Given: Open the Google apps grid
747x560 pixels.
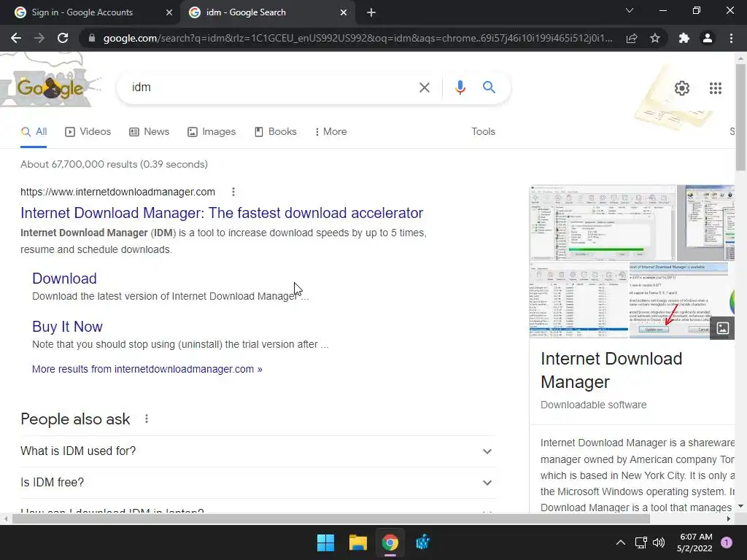Looking at the screenshot, I should [x=715, y=88].
